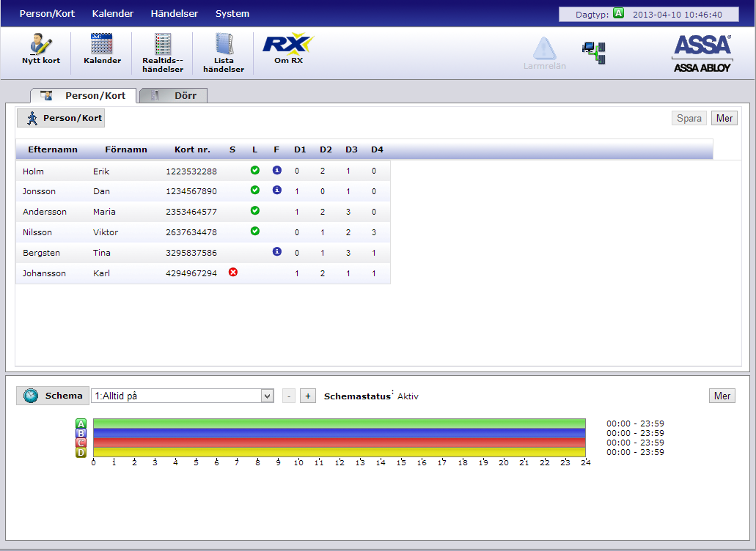Open the Kalender toolbar icon

(102, 45)
